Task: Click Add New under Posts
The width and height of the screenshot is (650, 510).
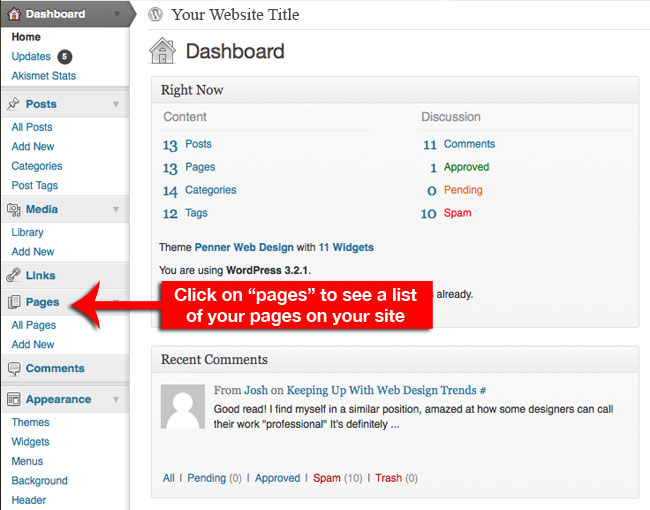Action: coord(33,146)
